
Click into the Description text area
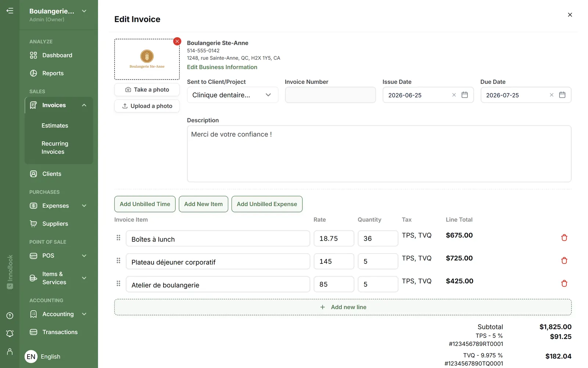point(379,154)
